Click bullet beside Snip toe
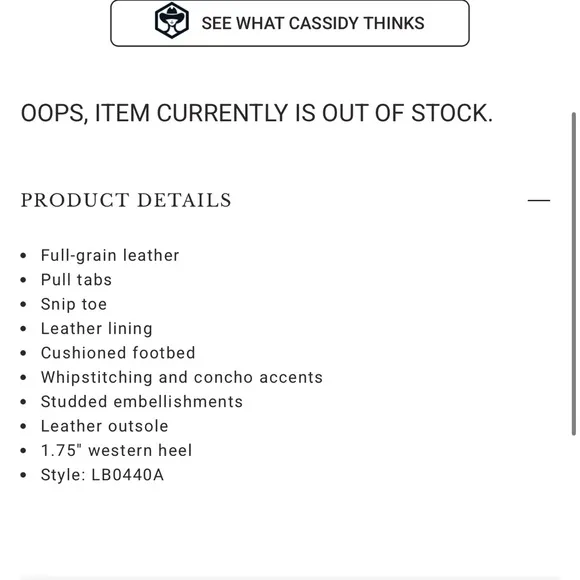580x580 pixels. pyautogui.click(x=23, y=304)
